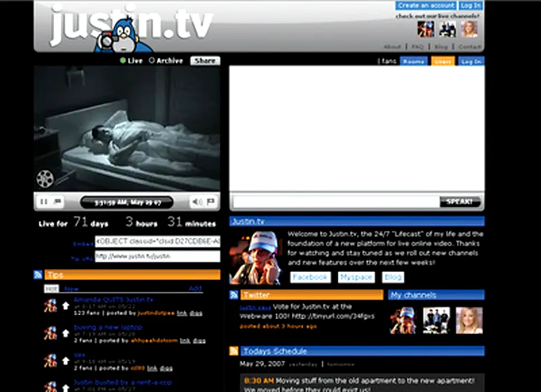Open the blonde woman channel thumbnail in My channels
The width and height of the screenshot is (541, 392).
tap(469, 320)
